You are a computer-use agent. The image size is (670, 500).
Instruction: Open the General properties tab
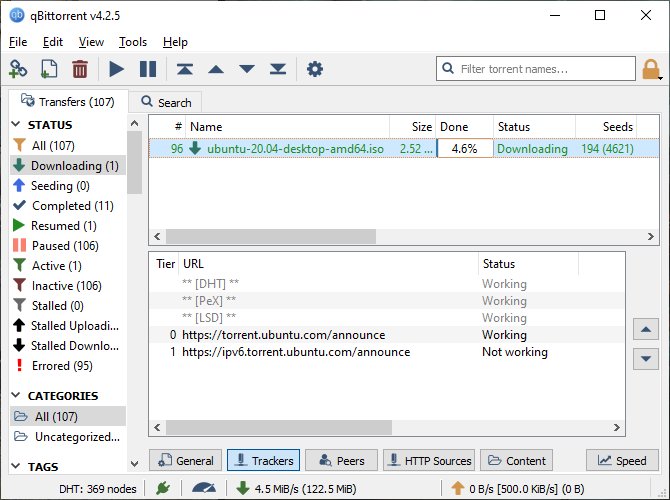coord(185,460)
